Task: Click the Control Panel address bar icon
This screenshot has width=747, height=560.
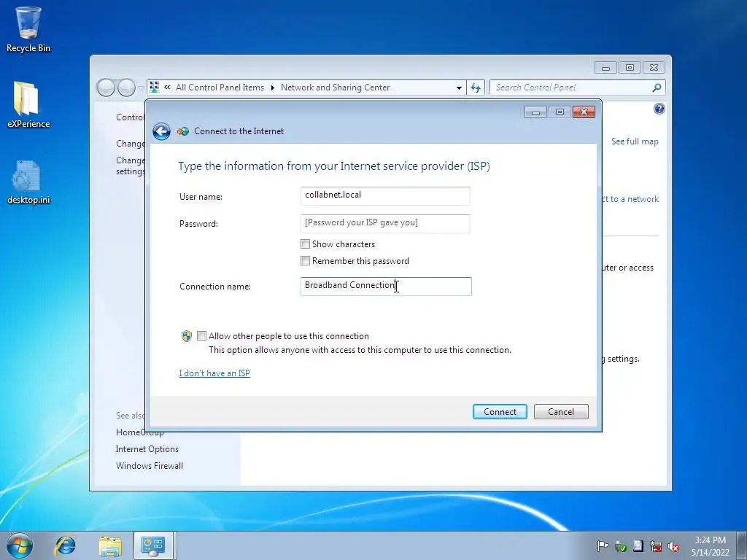Action: (154, 87)
